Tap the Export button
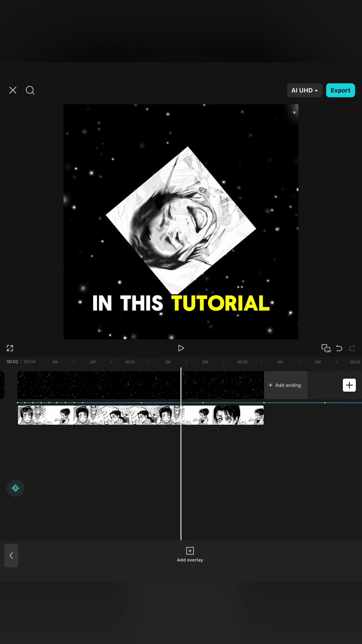Image resolution: width=362 pixels, height=644 pixels. (340, 90)
